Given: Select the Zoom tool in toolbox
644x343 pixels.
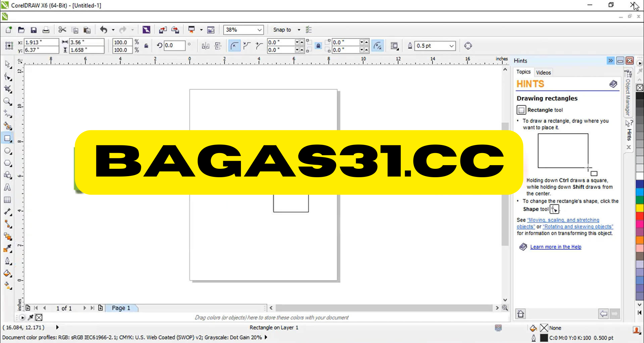Looking at the screenshot, I should [7, 101].
